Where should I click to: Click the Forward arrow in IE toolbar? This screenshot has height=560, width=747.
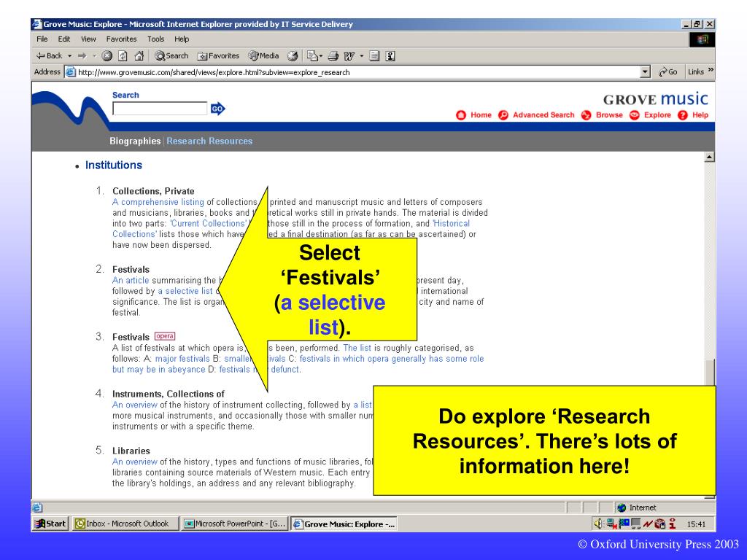(82, 55)
